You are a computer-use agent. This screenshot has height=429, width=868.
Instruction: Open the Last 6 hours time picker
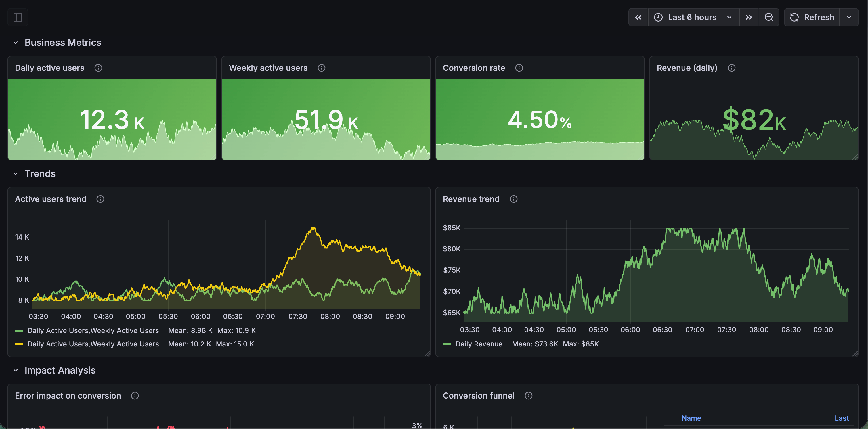(x=692, y=17)
